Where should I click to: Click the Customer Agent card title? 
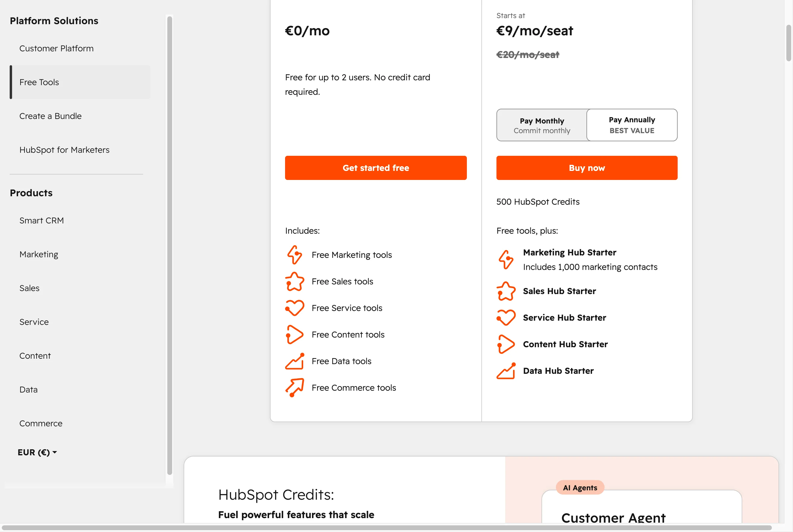(x=613, y=518)
